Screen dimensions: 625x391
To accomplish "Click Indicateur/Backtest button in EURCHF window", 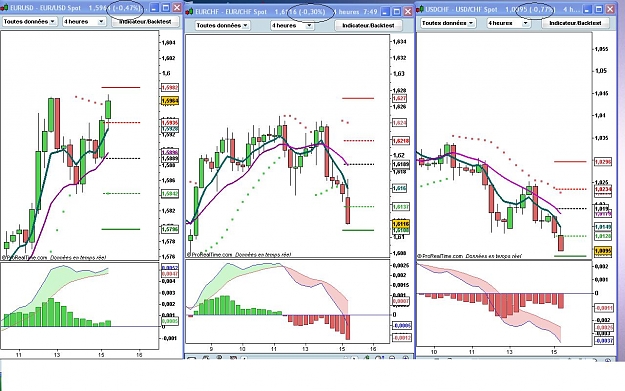I will click(368, 26).
